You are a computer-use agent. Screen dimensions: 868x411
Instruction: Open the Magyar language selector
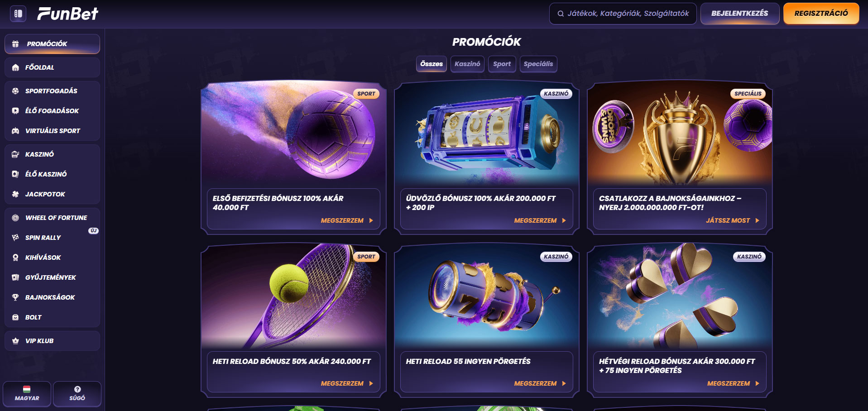tap(27, 394)
